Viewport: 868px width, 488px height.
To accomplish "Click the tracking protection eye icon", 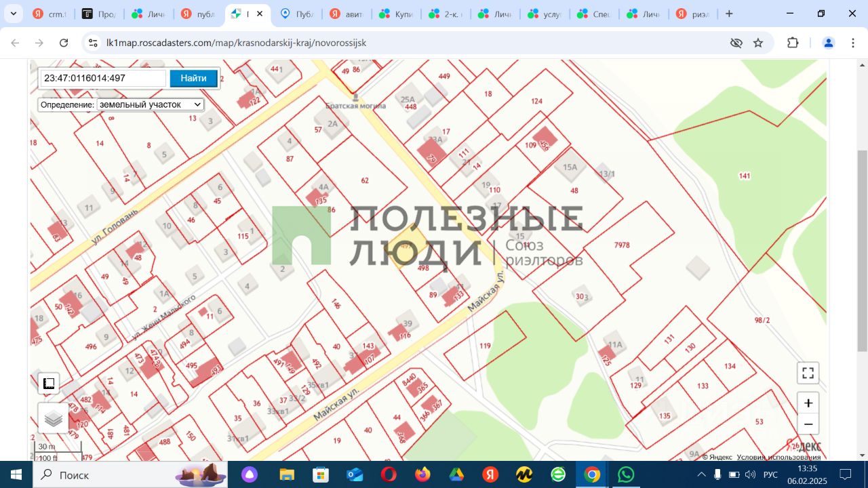I will 736,43.
